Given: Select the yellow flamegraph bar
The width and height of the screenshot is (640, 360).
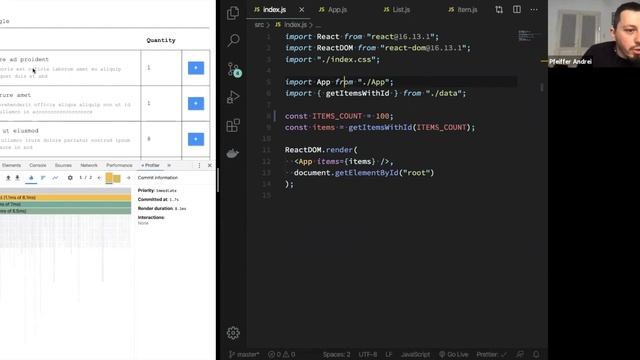Looking at the screenshot, I should point(65,197).
